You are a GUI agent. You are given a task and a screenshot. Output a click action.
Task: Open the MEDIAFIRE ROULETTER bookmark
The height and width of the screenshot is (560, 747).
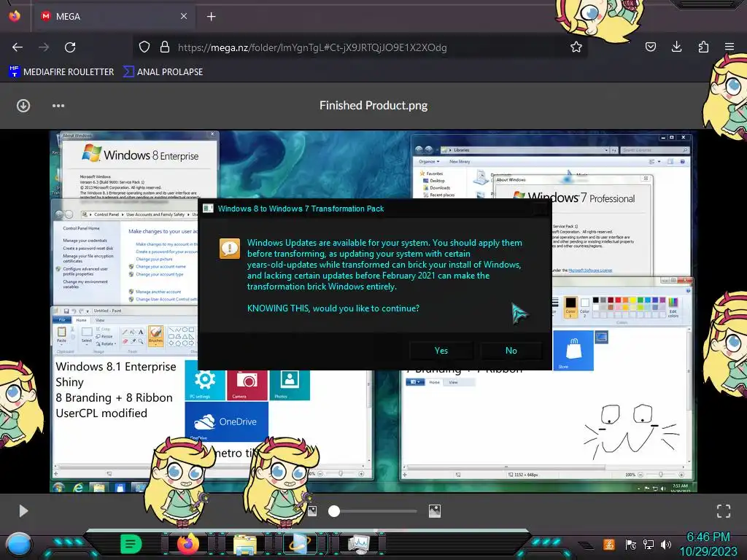point(61,72)
